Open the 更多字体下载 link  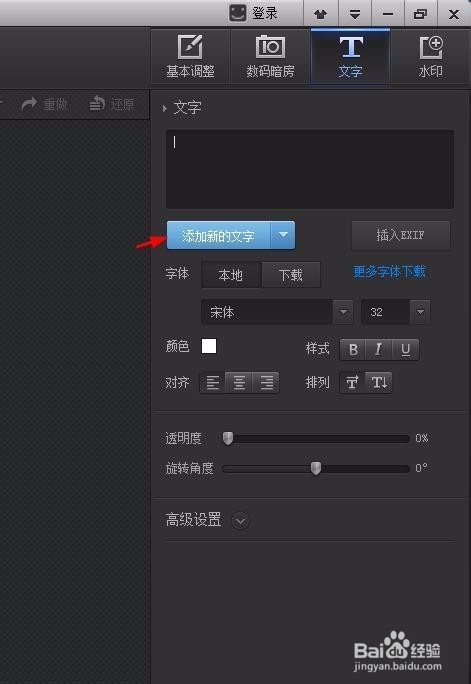pos(389,272)
